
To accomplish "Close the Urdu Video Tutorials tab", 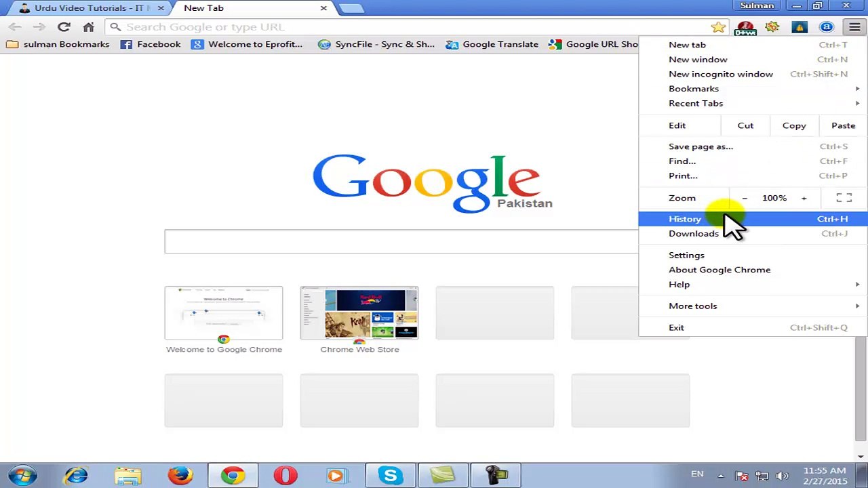I will tap(161, 8).
